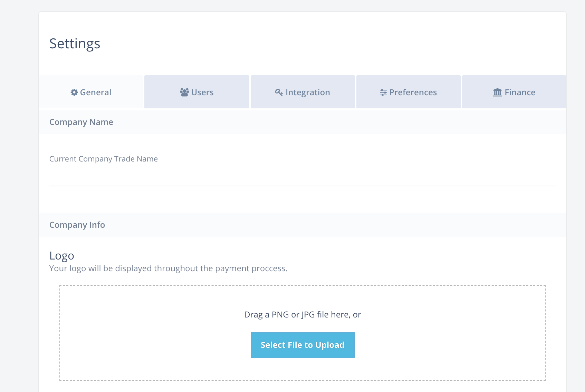Click the Logo heading
The width and height of the screenshot is (585, 392).
click(x=62, y=256)
